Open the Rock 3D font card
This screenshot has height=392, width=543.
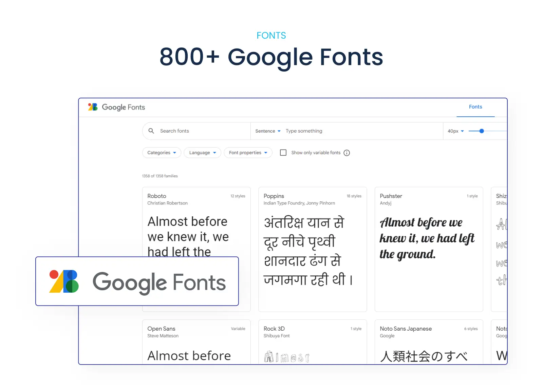pos(313,342)
